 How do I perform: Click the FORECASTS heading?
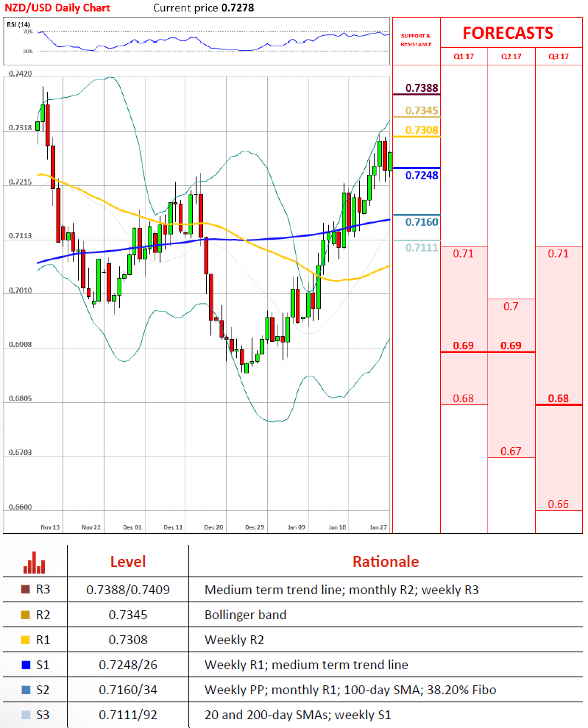508,33
